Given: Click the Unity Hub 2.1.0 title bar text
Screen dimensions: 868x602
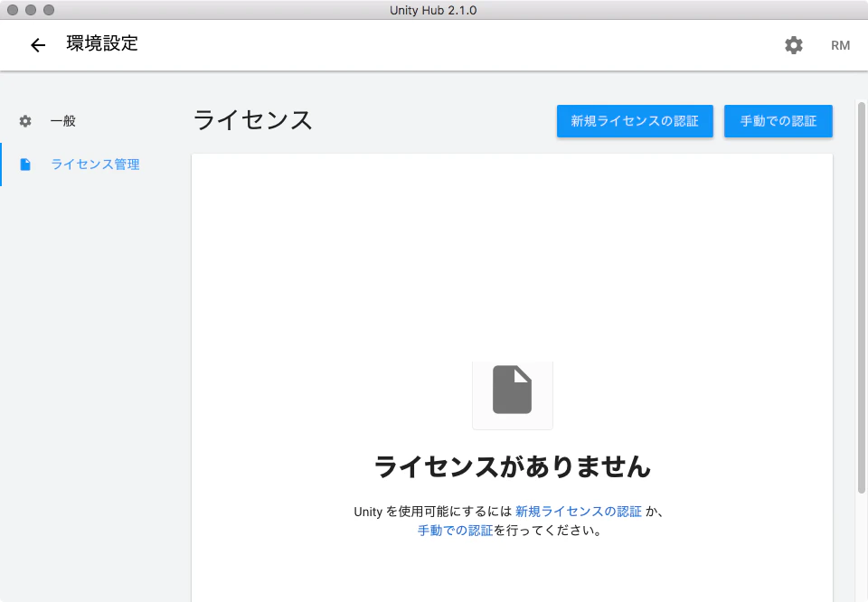Looking at the screenshot, I should [x=434, y=10].
